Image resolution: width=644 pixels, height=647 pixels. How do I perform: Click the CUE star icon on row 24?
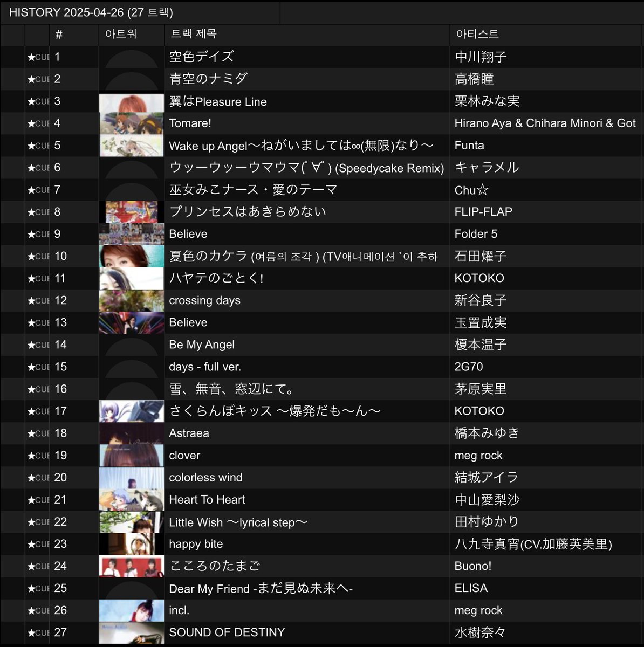[x=31, y=566]
